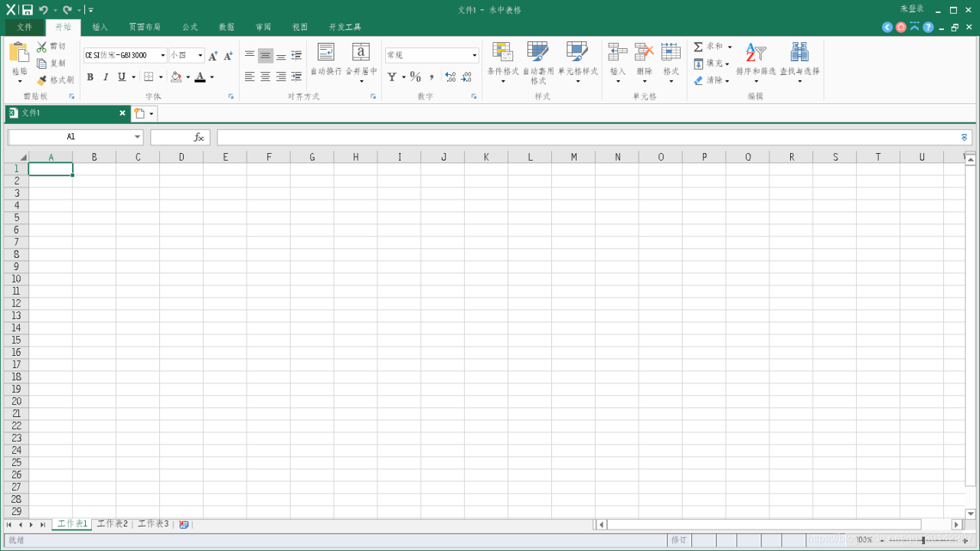Click the insert new worksheet icon

coord(184,524)
